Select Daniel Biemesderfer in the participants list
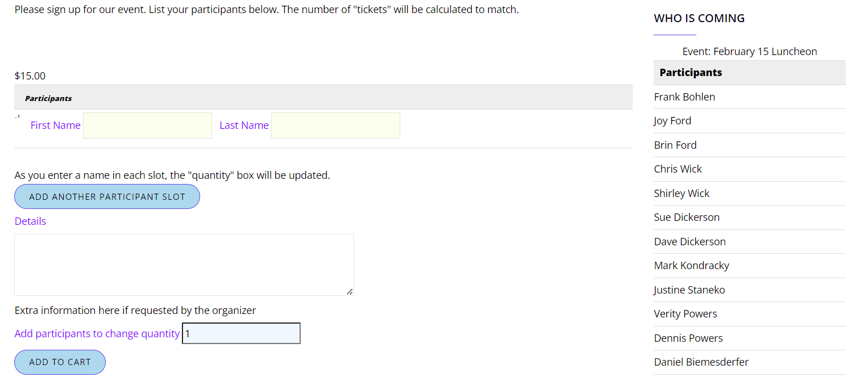The width and height of the screenshot is (868, 377). point(701,362)
